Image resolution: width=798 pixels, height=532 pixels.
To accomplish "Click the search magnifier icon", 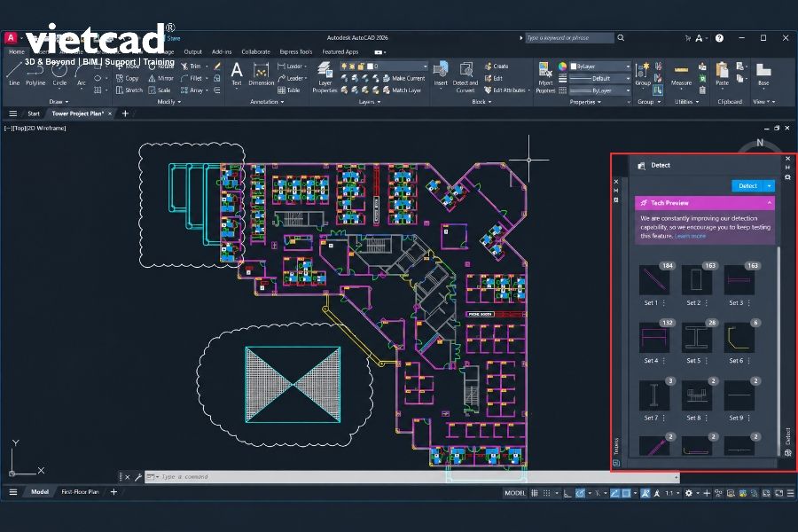I will [621, 37].
